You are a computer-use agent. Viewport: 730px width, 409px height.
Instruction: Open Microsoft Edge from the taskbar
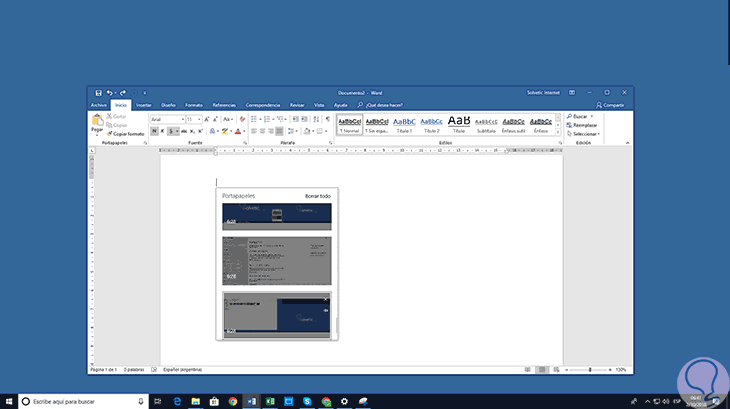click(177, 401)
